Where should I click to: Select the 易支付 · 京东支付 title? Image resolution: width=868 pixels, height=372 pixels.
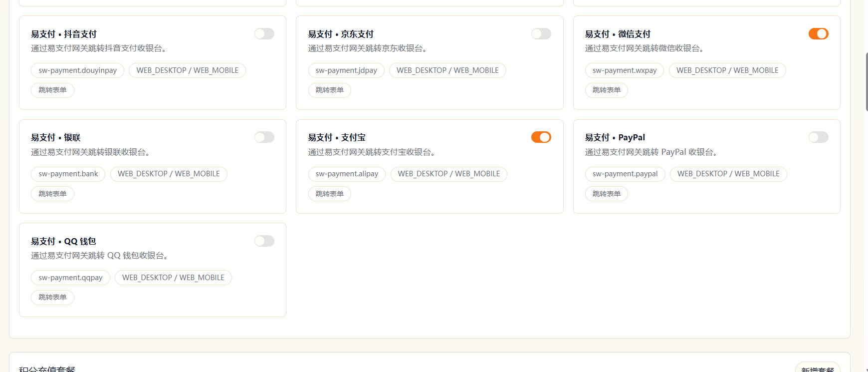(341, 34)
